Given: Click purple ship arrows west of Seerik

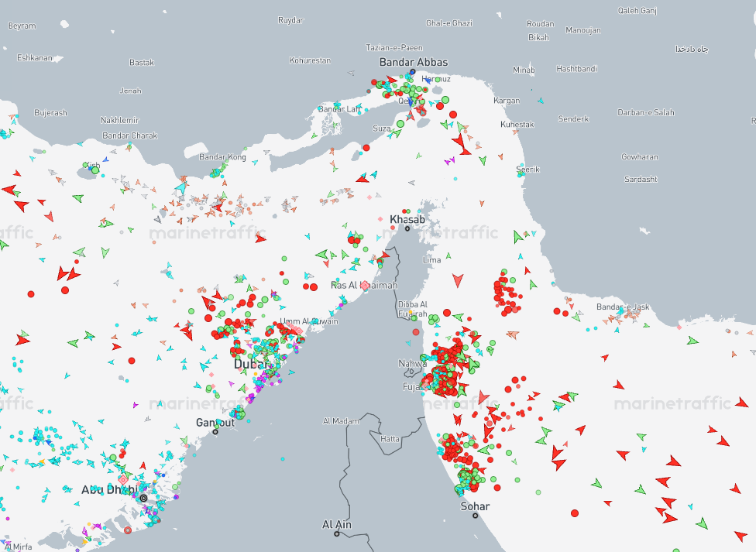Looking at the screenshot, I should tap(449, 161).
